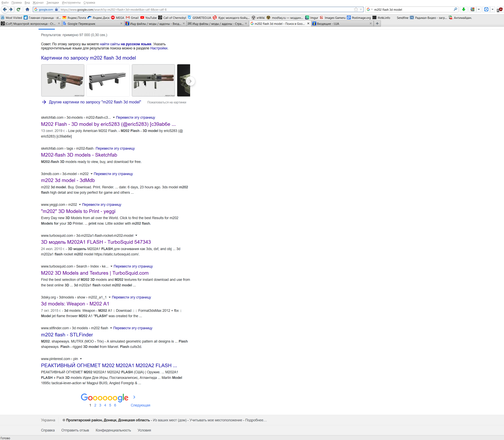Expand options for sketchfab c3... result

[113, 118]
